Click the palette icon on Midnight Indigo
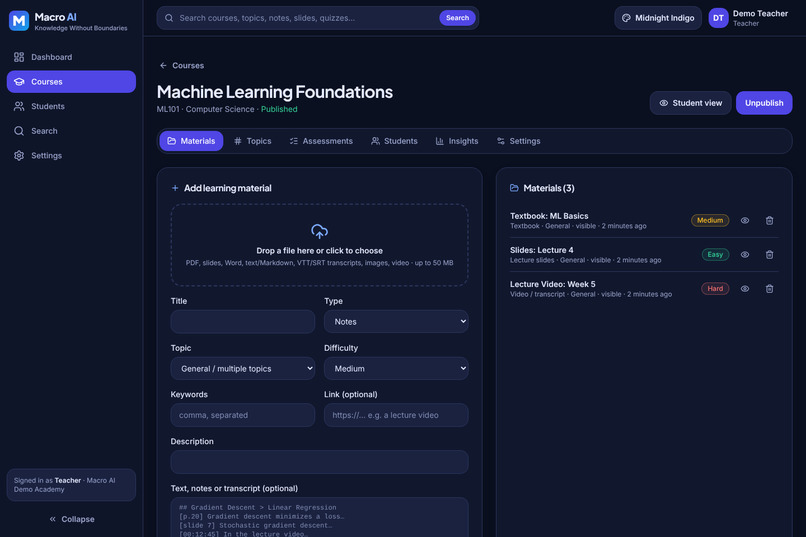806x537 pixels. [x=626, y=18]
